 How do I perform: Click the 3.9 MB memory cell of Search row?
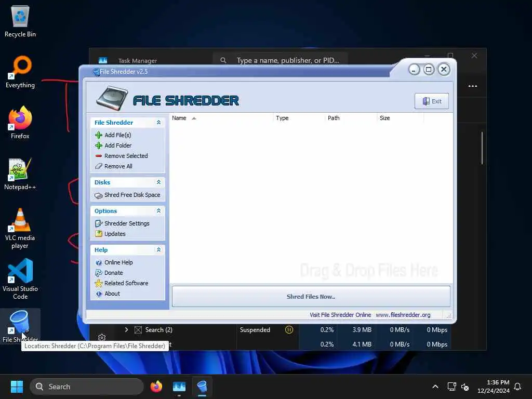[362, 330]
